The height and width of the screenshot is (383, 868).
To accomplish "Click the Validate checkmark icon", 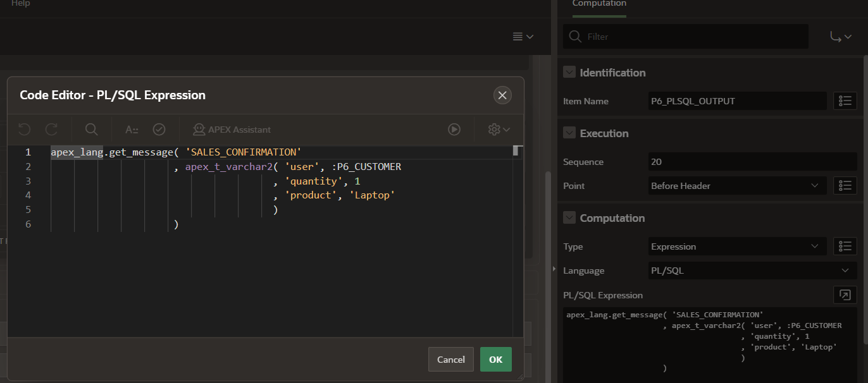I will pyautogui.click(x=159, y=130).
